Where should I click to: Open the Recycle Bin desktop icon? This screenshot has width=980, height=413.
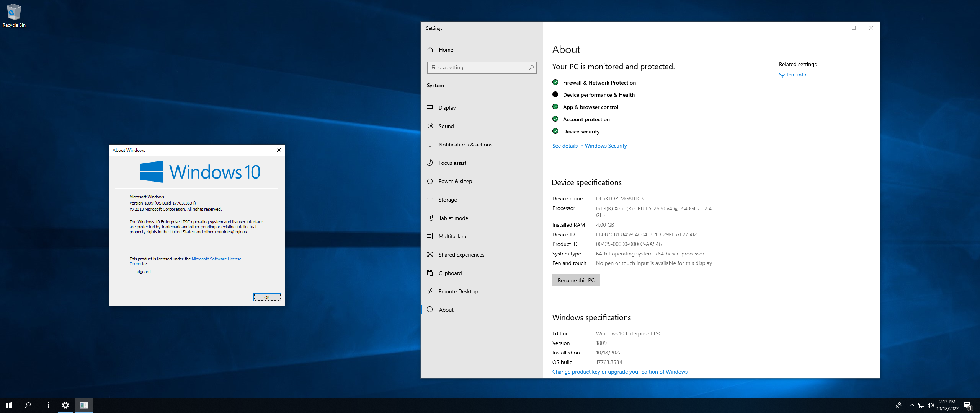click(x=14, y=15)
